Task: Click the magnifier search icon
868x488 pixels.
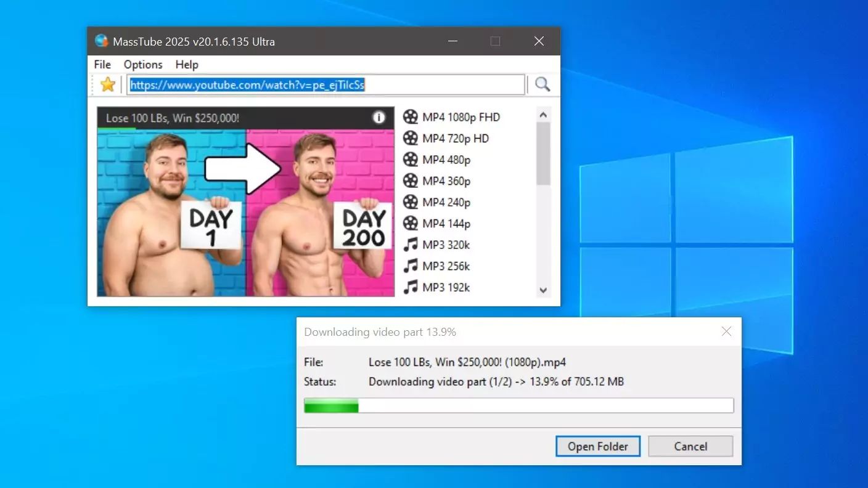Action: (x=542, y=84)
